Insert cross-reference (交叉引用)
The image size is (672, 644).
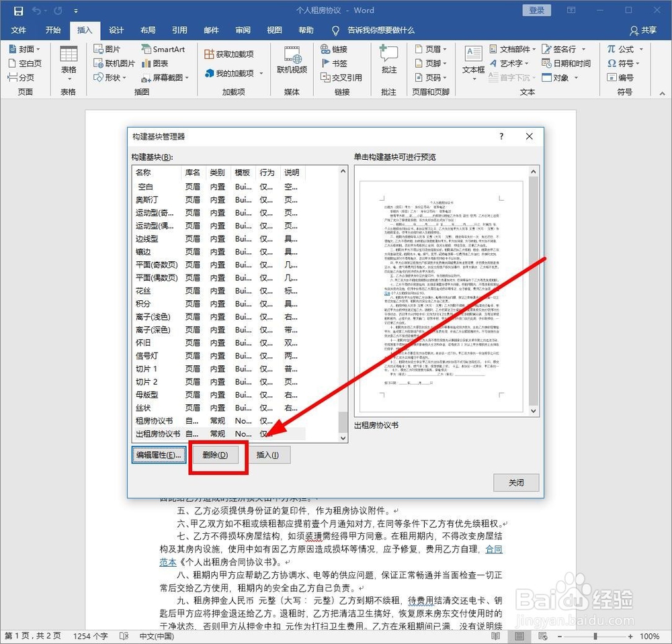(x=341, y=77)
